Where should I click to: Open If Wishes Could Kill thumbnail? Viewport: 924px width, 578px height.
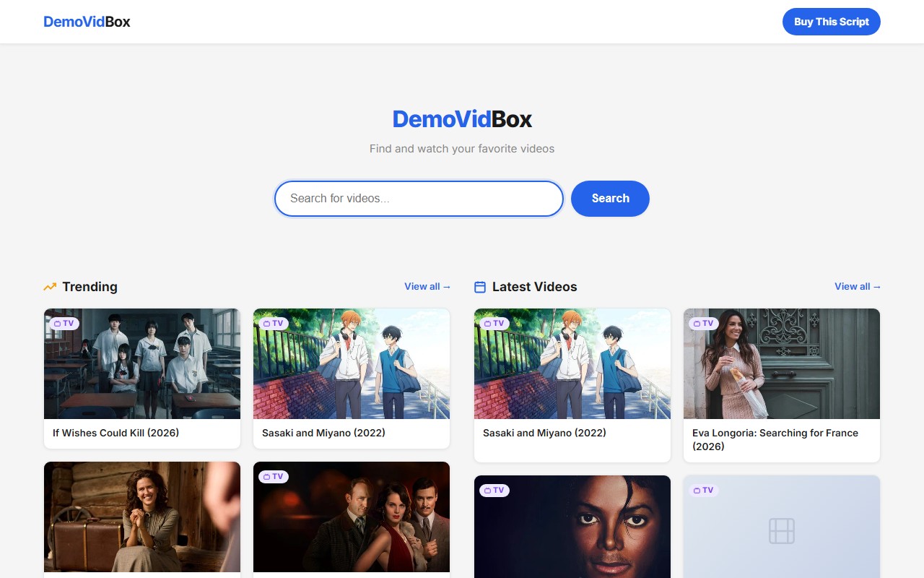[x=142, y=364]
